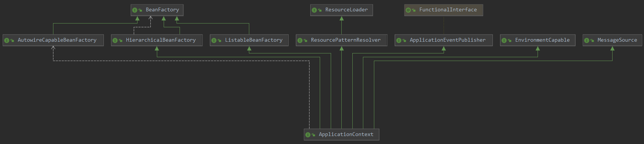Select the ApplicationEventPublisher node label
This screenshot has width=644, height=144.
(x=447, y=40)
